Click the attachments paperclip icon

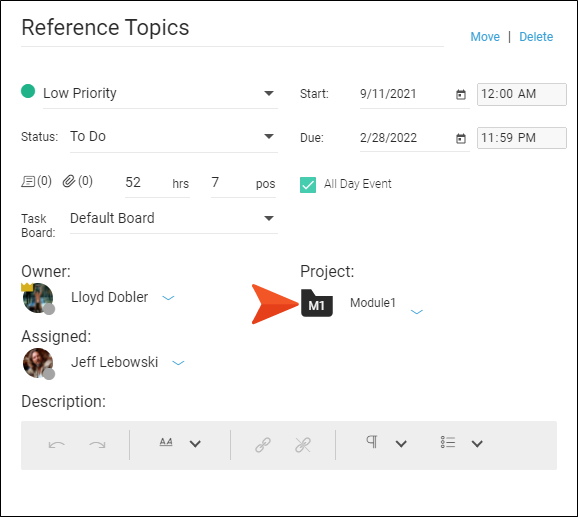click(69, 181)
